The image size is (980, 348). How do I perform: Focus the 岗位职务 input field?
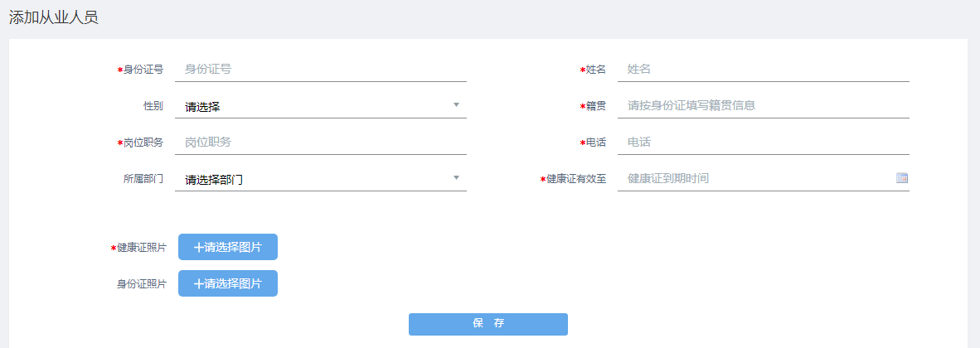(x=320, y=143)
